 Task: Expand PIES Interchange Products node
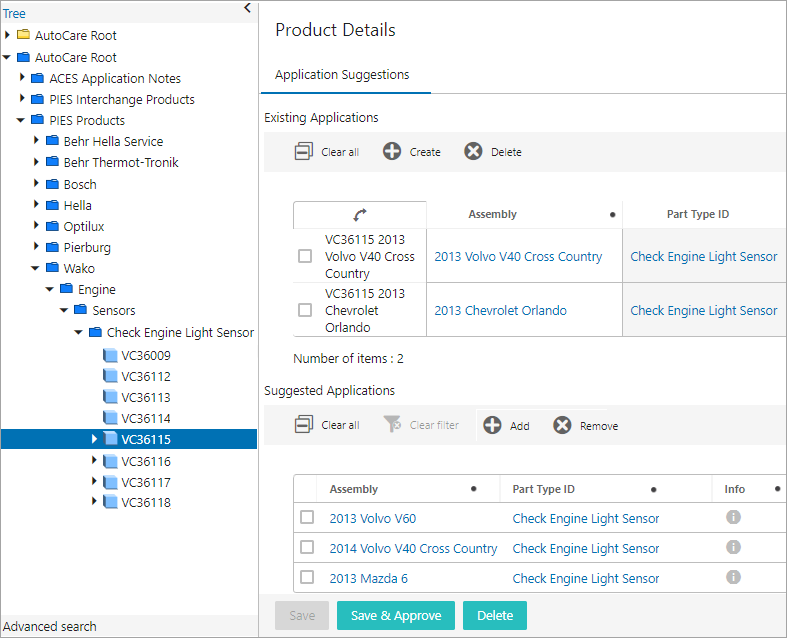tap(22, 98)
